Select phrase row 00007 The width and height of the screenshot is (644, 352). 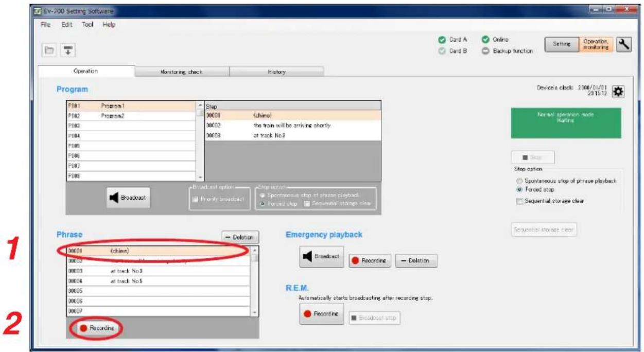(x=159, y=311)
